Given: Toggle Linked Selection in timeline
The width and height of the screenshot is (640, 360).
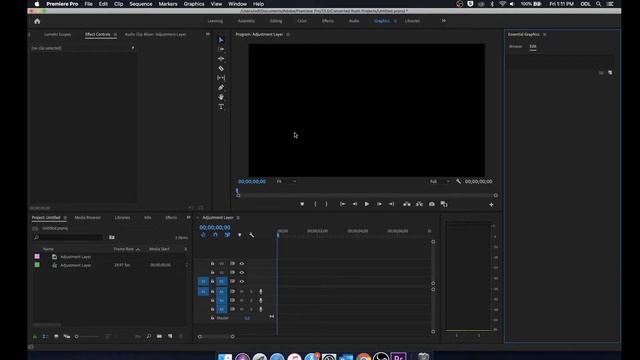Looking at the screenshot, I should pos(227,235).
